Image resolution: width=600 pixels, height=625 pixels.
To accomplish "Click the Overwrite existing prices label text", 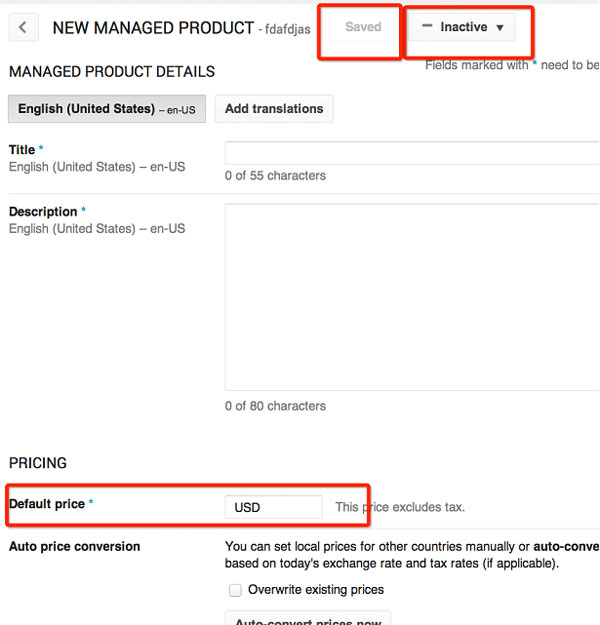I will (315, 590).
